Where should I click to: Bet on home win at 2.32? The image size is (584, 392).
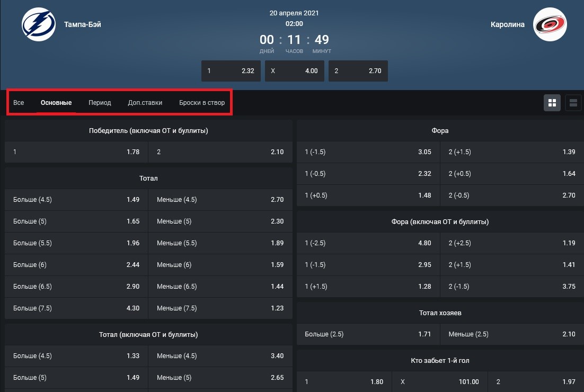[x=231, y=71]
